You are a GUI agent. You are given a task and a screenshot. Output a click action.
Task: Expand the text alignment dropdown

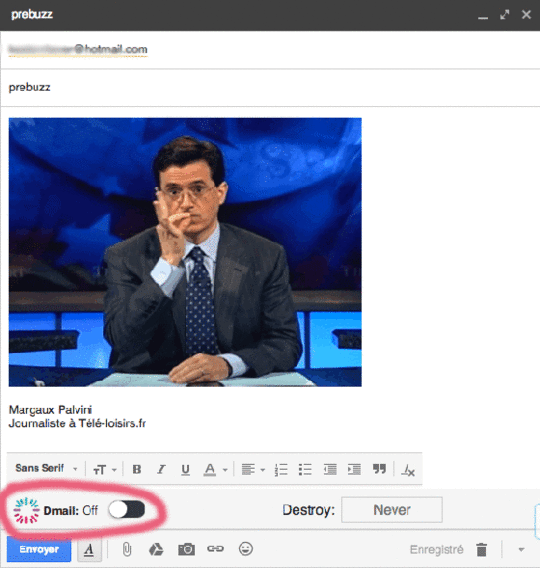pos(253,469)
